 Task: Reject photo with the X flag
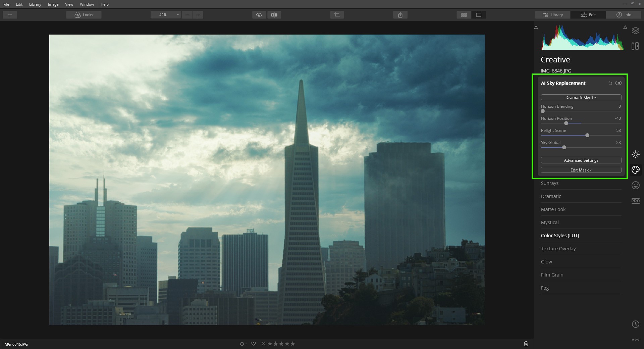pos(263,344)
